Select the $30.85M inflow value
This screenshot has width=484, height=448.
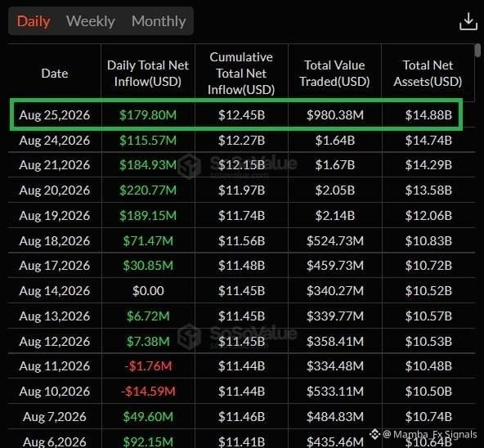[x=148, y=266]
